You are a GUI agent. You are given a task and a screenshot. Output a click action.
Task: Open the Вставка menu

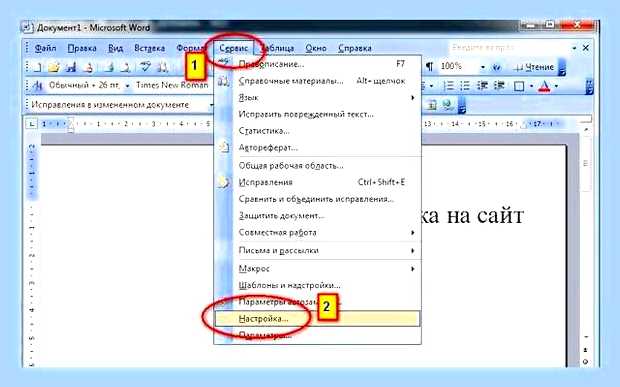point(149,48)
